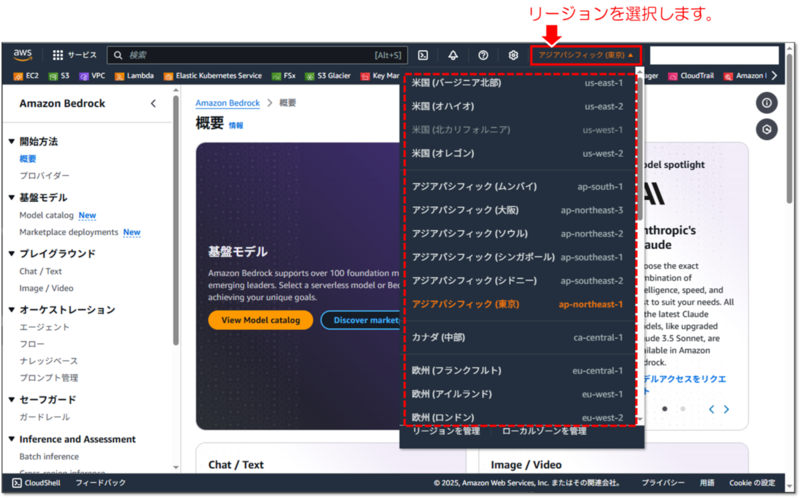Collapse the 開始方法 section

[x=11, y=141]
